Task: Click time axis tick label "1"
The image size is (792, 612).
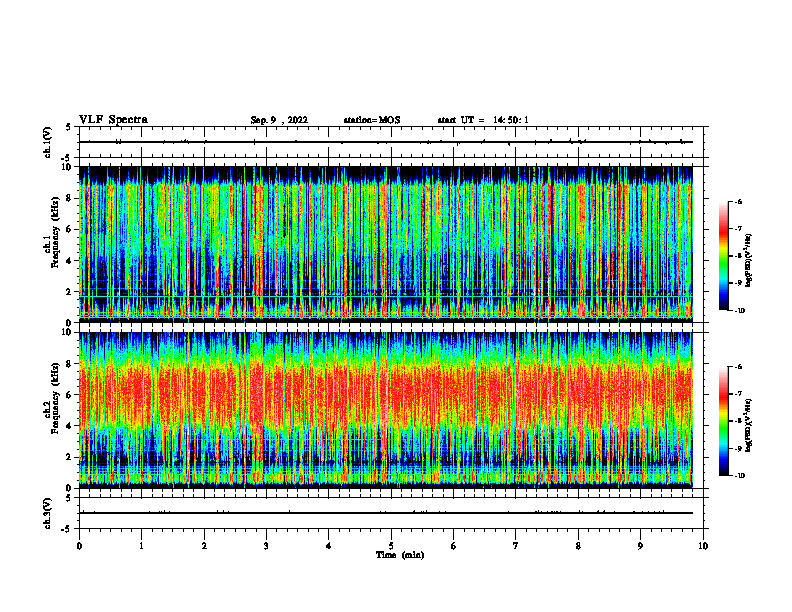Action: (x=141, y=546)
